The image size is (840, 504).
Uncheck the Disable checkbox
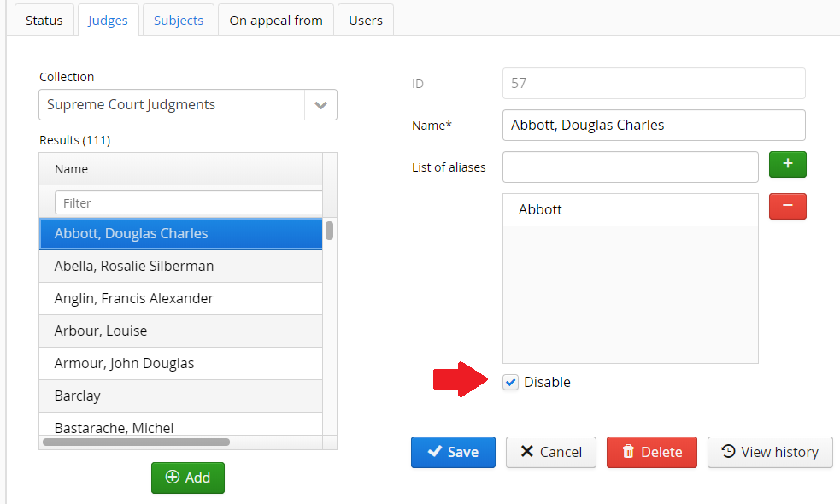511,383
